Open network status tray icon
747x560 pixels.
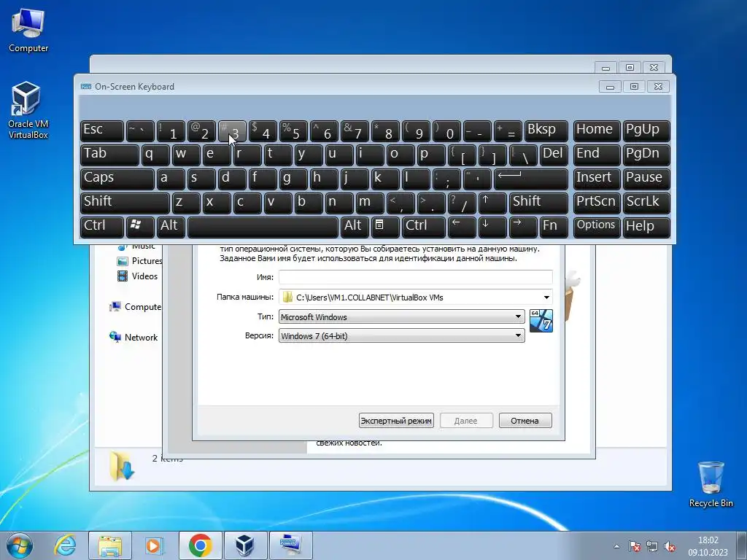(651, 546)
